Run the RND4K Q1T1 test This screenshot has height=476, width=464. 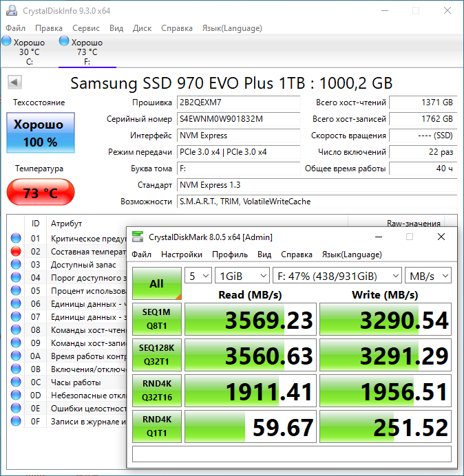157,426
